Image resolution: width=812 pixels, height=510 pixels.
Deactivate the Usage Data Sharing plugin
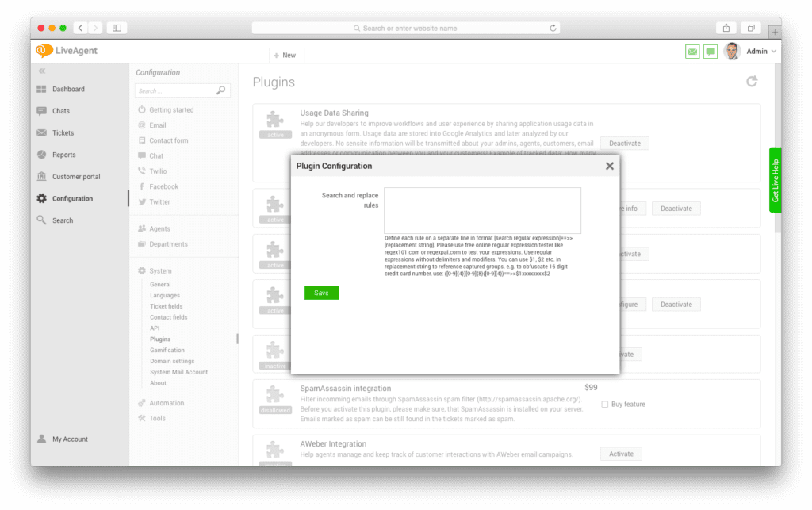click(x=625, y=144)
